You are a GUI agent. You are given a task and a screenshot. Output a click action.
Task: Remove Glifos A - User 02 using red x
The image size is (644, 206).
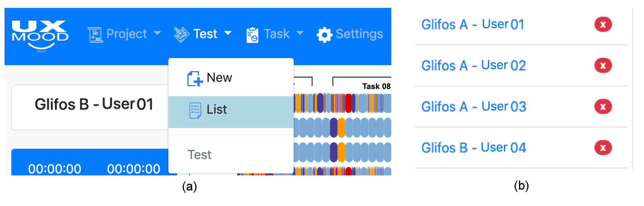point(603,65)
